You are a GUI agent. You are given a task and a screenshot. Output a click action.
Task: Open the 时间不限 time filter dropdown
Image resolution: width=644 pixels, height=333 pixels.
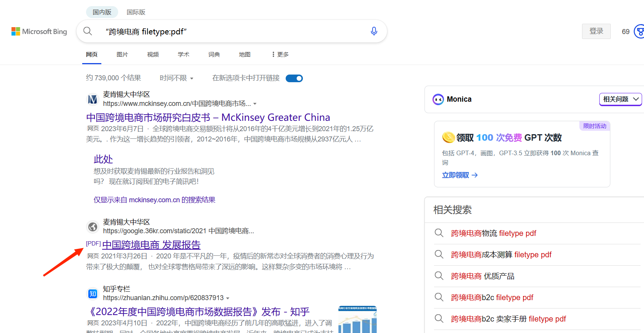pyautogui.click(x=176, y=78)
